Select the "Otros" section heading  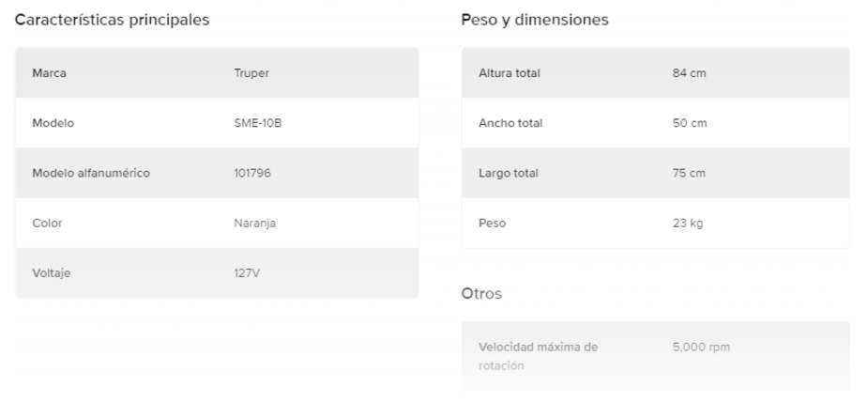pos(481,294)
